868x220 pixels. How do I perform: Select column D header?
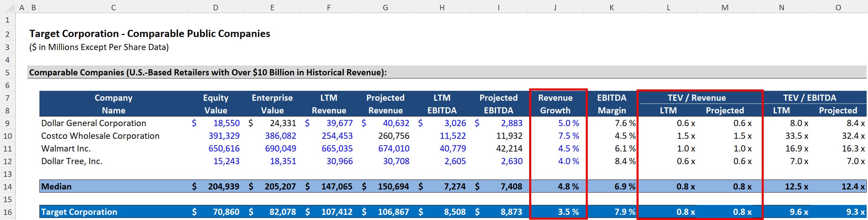pyautogui.click(x=215, y=8)
